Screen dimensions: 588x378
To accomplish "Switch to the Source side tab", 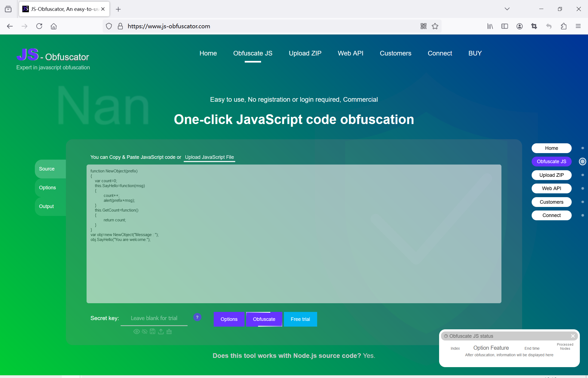I will (50, 169).
